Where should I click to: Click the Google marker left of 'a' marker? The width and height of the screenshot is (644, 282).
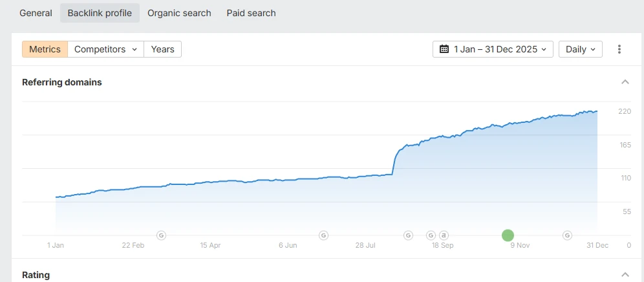coord(431,235)
